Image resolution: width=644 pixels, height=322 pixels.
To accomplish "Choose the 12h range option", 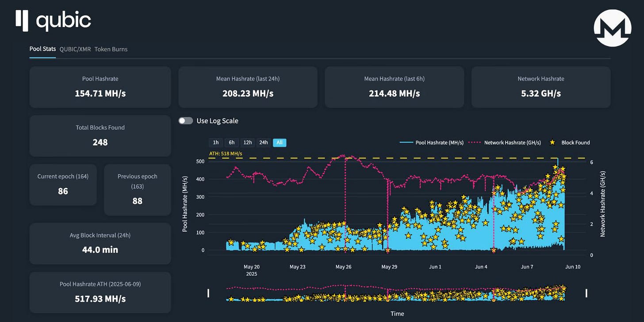I will click(x=248, y=142).
